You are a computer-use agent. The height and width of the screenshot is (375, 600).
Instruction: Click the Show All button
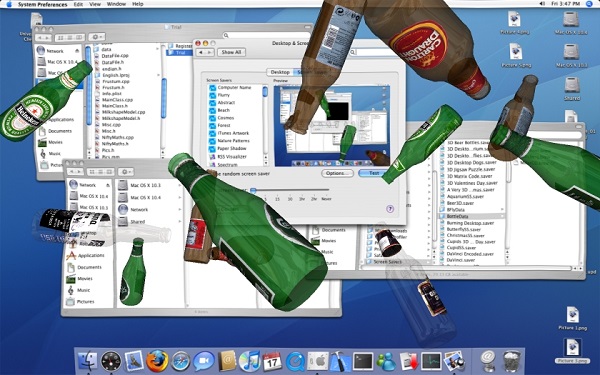[232, 52]
